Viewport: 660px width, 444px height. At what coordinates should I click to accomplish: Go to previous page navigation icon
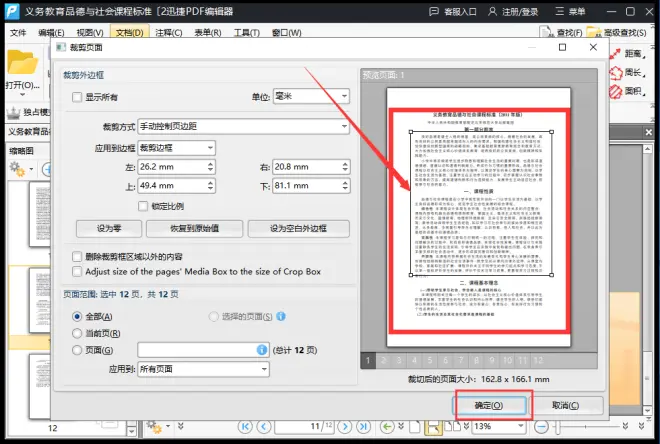coord(264,427)
